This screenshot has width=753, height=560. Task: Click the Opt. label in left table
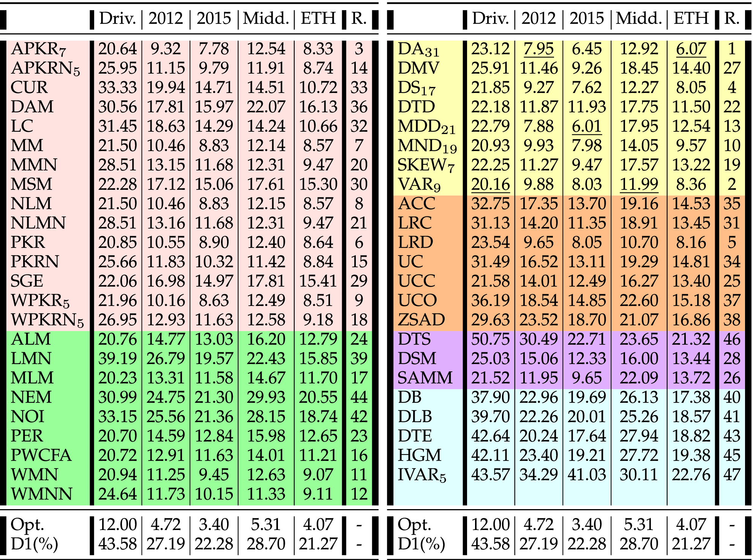click(x=28, y=525)
